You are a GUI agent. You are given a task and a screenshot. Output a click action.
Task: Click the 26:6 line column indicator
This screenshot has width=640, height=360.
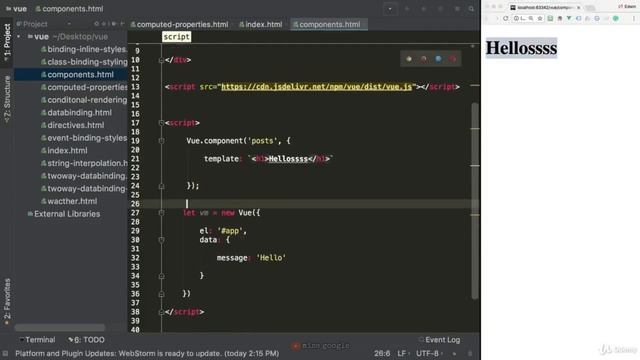click(382, 353)
